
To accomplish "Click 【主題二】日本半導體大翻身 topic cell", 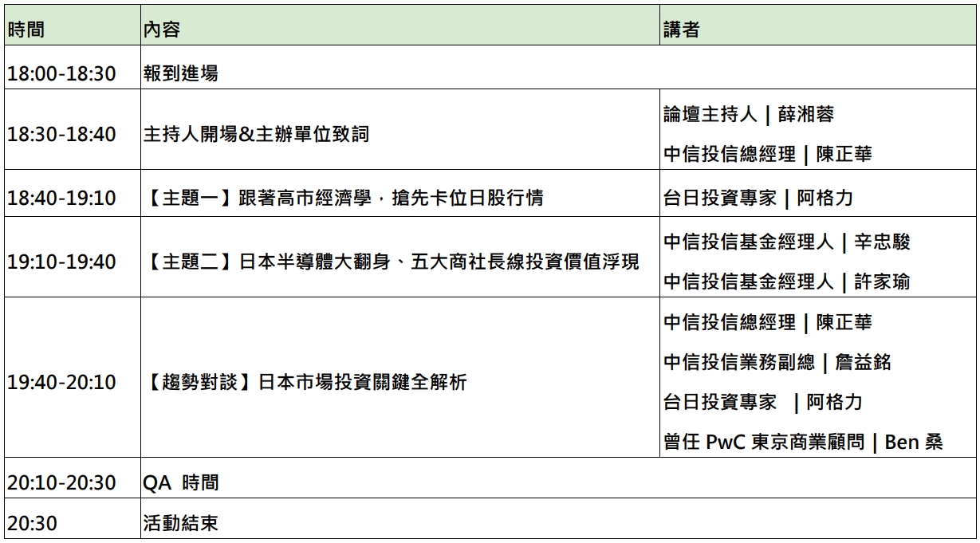I will coord(392,262).
